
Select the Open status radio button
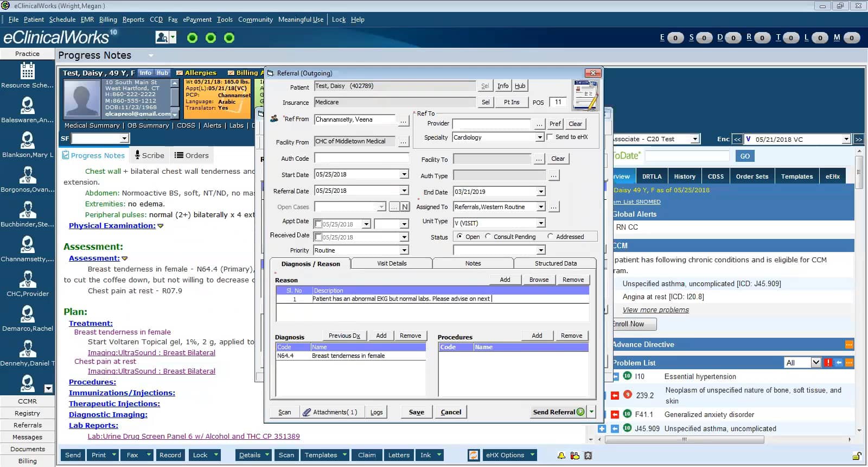[459, 237]
